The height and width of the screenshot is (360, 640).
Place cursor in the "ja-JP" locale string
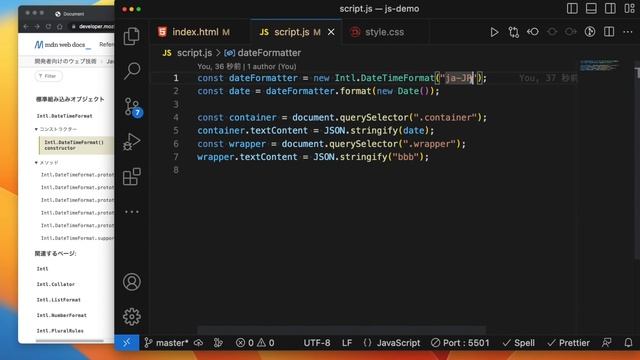pyautogui.click(x=458, y=78)
